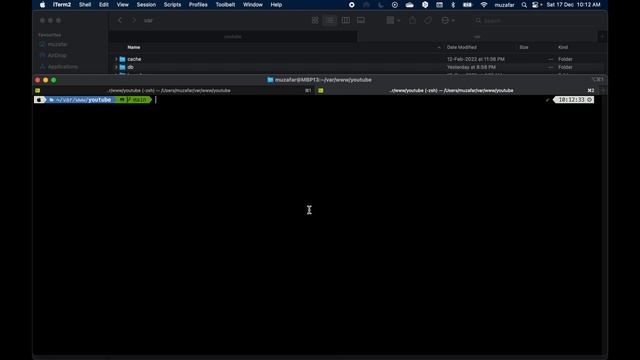Screen dimensions: 640x360
Task: Sort Finder list by Date Modified column
Action: tap(462, 47)
